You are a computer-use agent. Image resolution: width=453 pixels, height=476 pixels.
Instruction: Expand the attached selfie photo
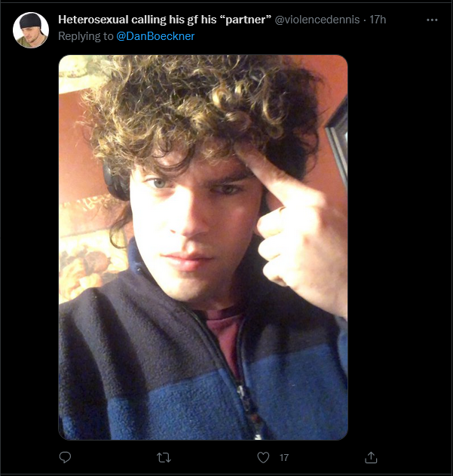(x=203, y=247)
